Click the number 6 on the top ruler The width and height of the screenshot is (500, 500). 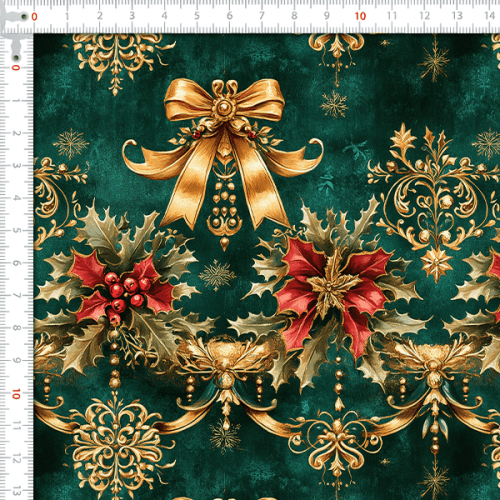tap(230, 16)
